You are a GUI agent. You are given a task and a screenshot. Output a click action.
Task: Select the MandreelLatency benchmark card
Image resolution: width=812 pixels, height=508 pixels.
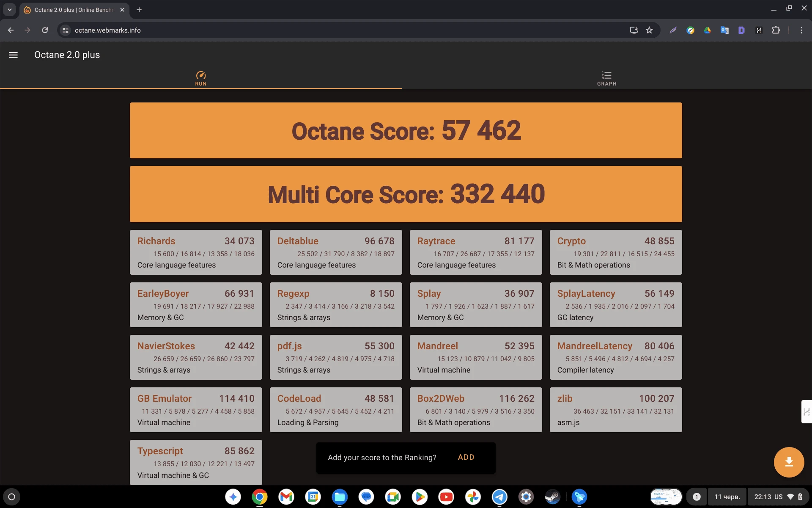[616, 357]
